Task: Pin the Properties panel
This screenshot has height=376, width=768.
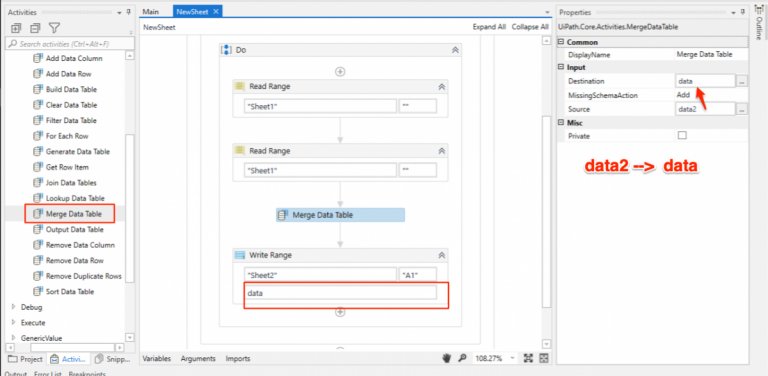Action: point(744,12)
